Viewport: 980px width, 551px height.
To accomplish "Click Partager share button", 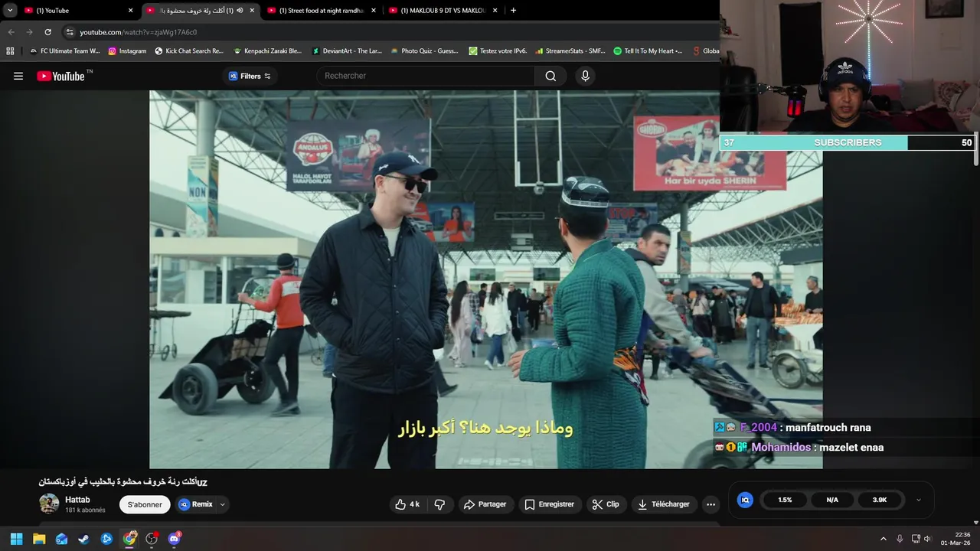I will click(484, 504).
